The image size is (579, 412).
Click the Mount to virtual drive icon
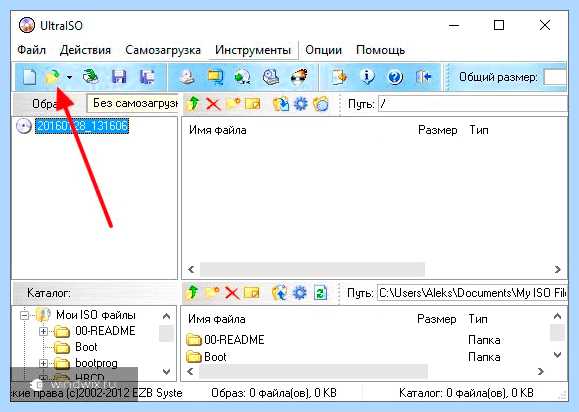pos(271,77)
